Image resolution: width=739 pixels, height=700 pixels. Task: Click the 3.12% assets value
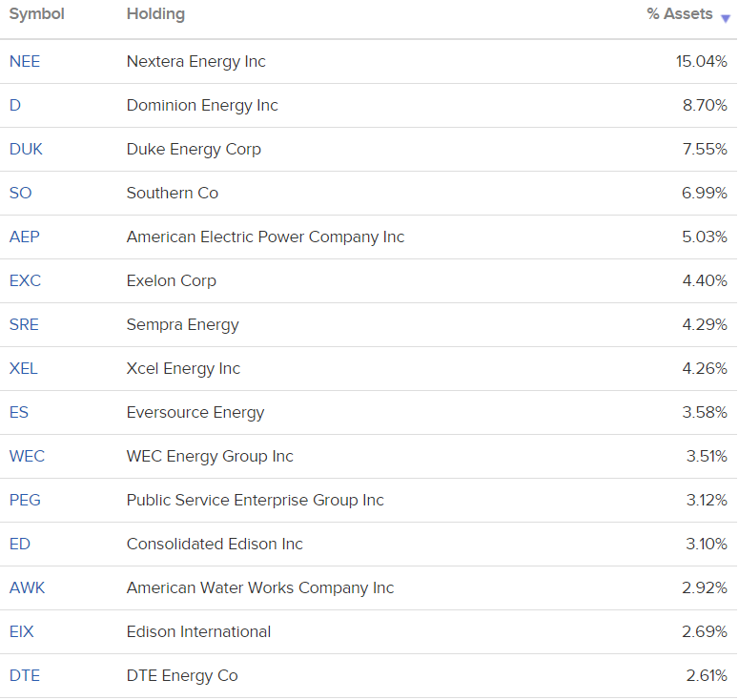pyautogui.click(x=707, y=500)
